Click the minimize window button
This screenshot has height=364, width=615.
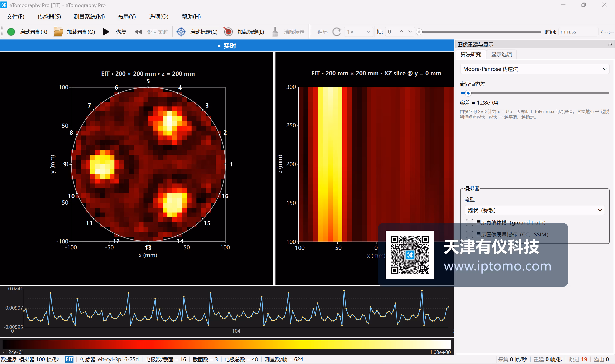(563, 5)
